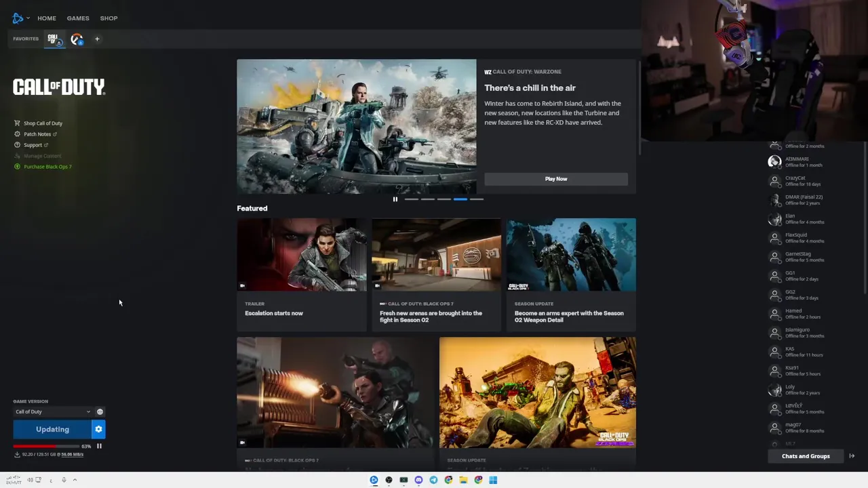868x488 pixels.
Task: Collapse the friends panel arrow icon
Action: [x=852, y=456]
